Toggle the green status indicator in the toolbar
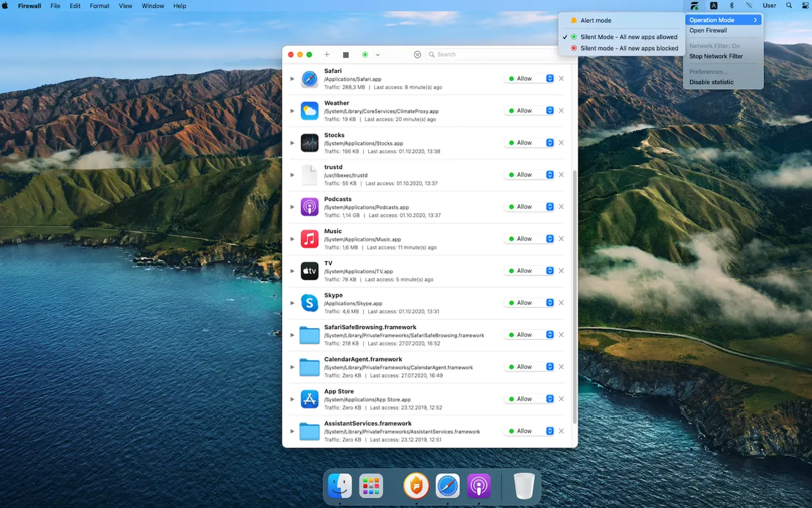 click(364, 54)
